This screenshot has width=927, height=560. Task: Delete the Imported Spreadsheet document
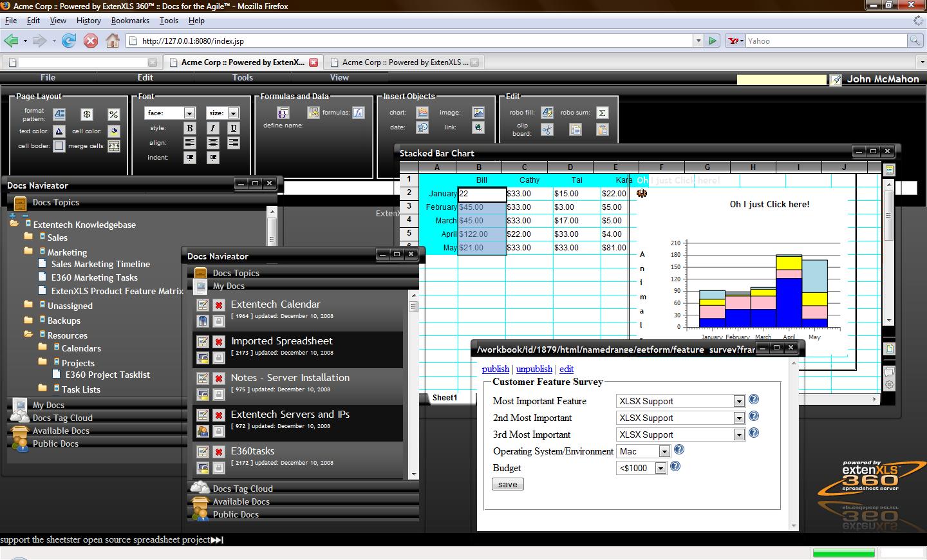pos(219,342)
